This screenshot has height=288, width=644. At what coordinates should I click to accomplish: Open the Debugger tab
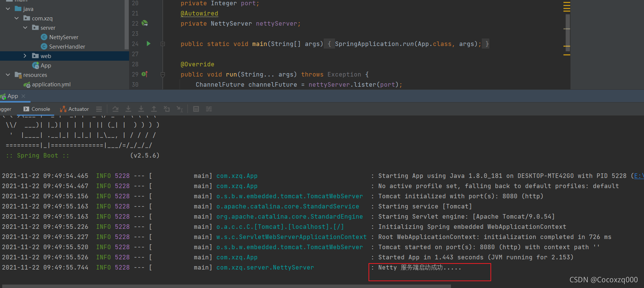[6, 109]
